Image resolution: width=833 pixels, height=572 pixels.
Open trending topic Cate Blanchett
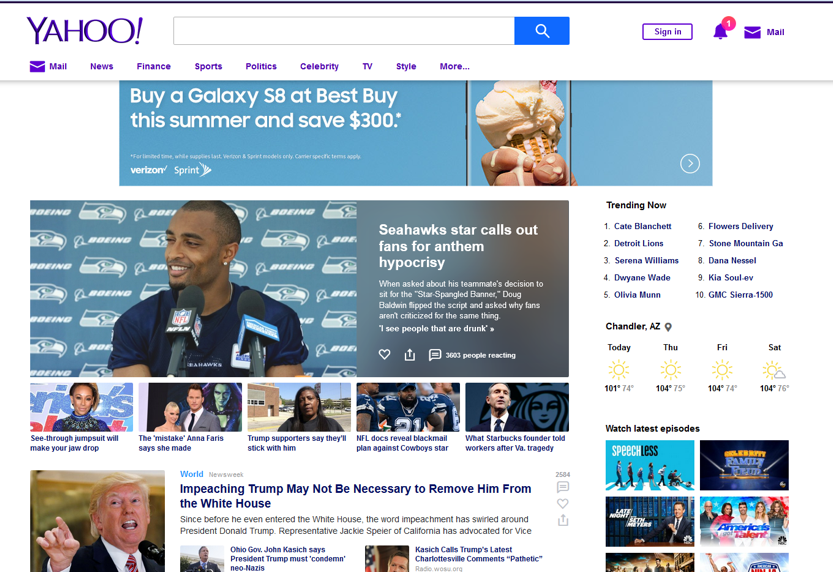(642, 227)
